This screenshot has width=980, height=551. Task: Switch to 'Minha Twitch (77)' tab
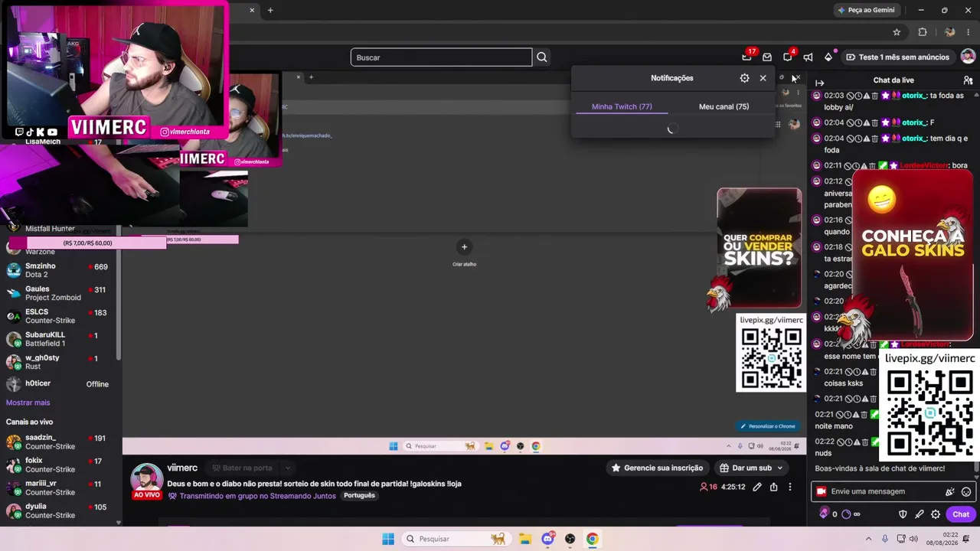coord(622,106)
